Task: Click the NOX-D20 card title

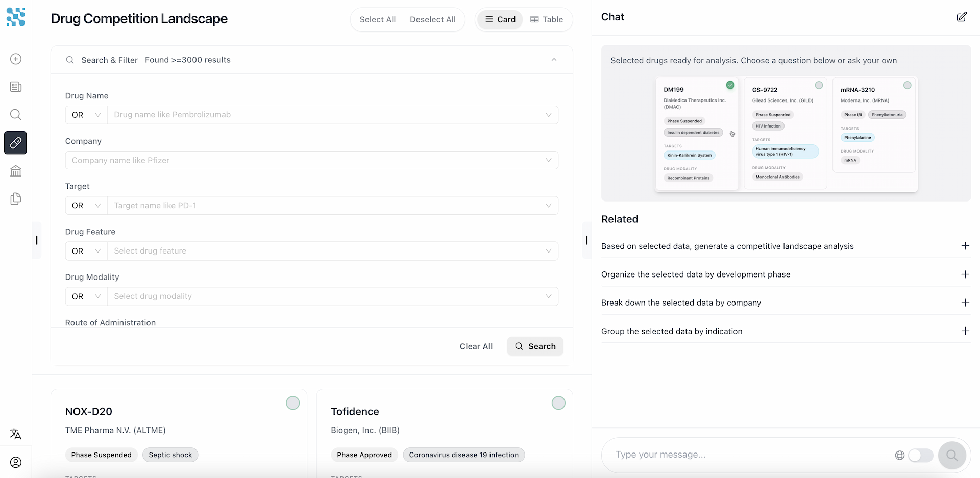Action: click(89, 412)
